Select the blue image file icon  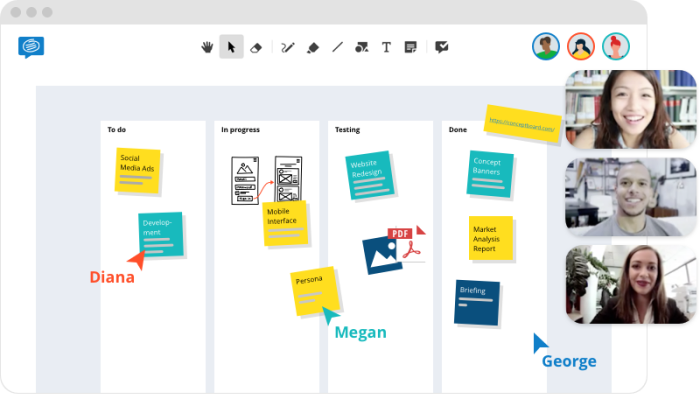coord(381,255)
